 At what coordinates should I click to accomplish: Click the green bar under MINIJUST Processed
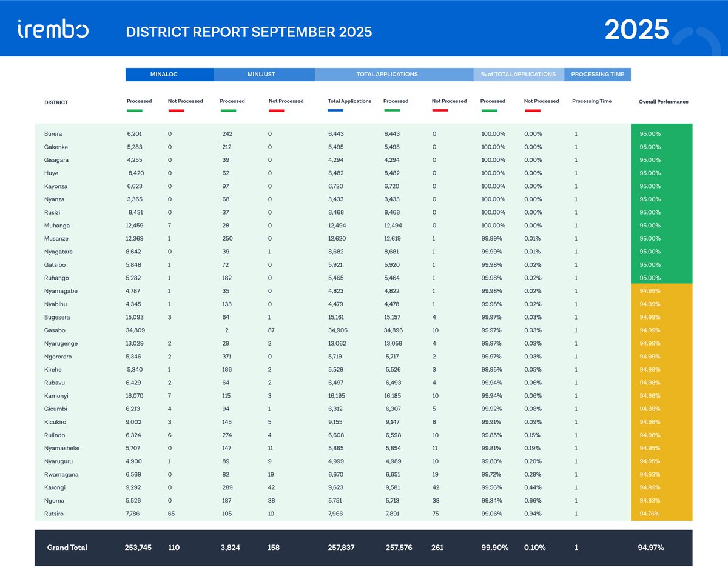(x=229, y=112)
